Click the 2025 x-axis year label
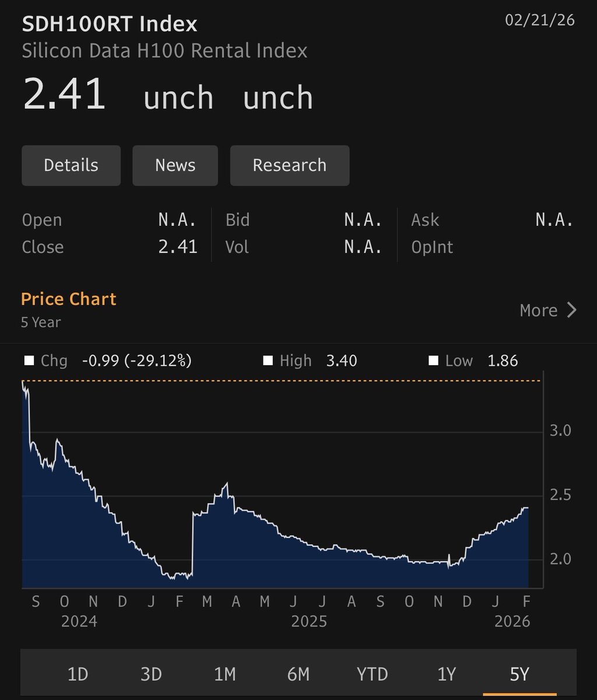Viewport: 597px width, 700px height. [x=309, y=622]
